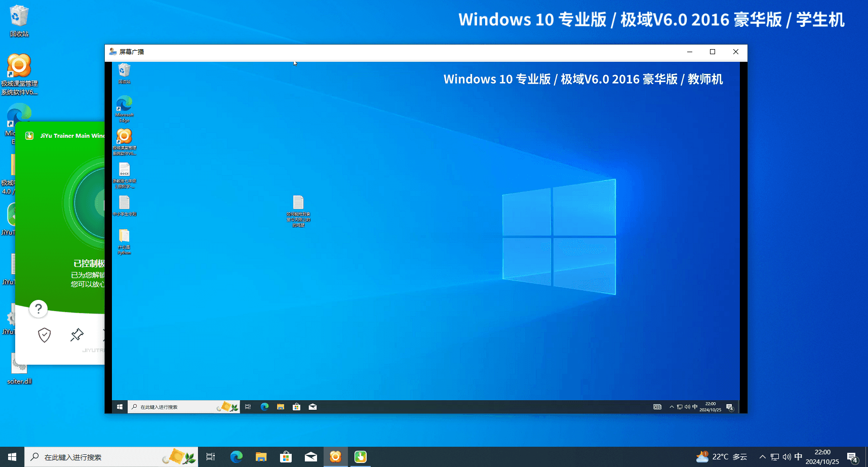Screen dimensions: 868x467
Task: Click the search box in the broadcast taskbar
Action: click(183, 407)
